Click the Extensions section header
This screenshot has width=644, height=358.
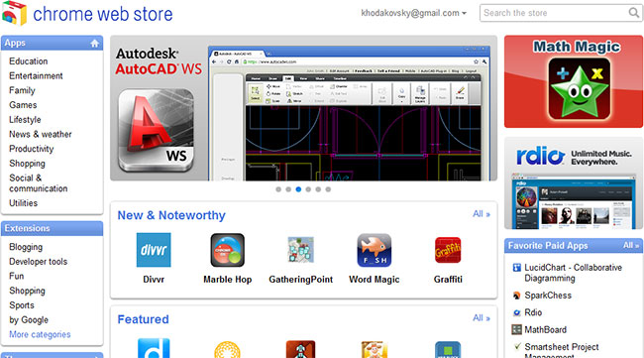[x=52, y=228]
